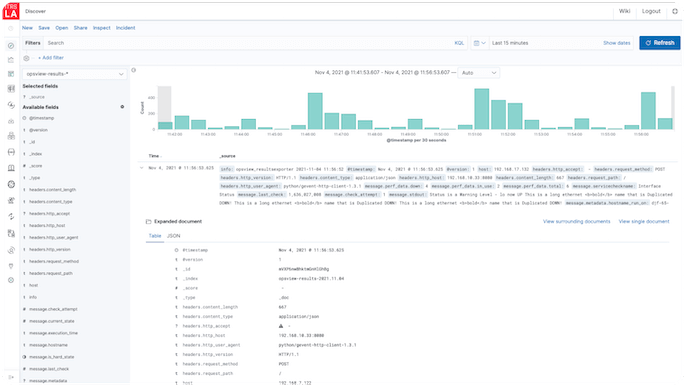Click the open-book icon in side navigation
This screenshot has height=387, width=686.
tap(11, 168)
